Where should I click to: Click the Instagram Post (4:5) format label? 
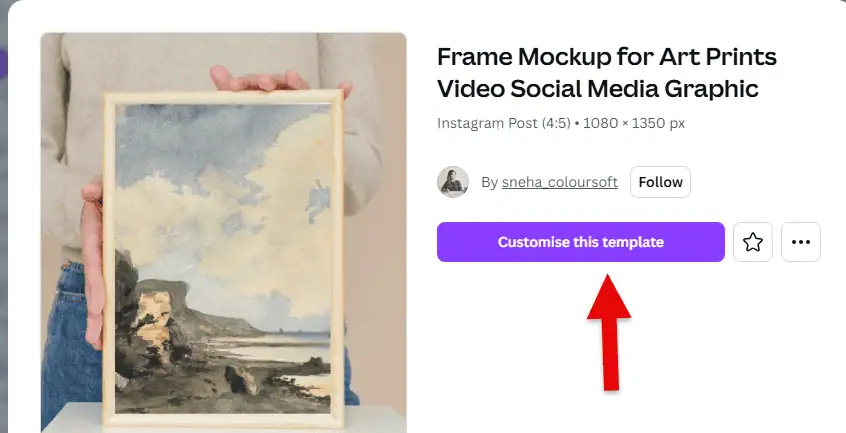[503, 123]
